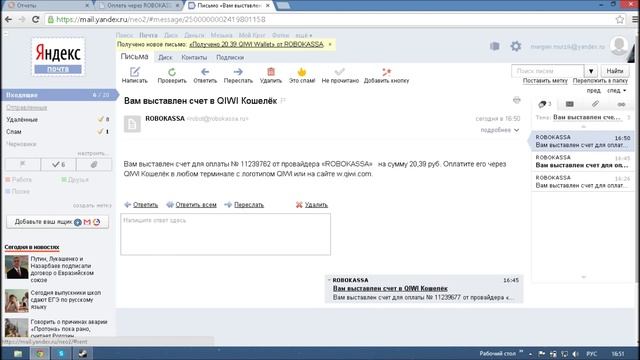
Task: Bookmark the page with star icon
Action: click(x=620, y=19)
